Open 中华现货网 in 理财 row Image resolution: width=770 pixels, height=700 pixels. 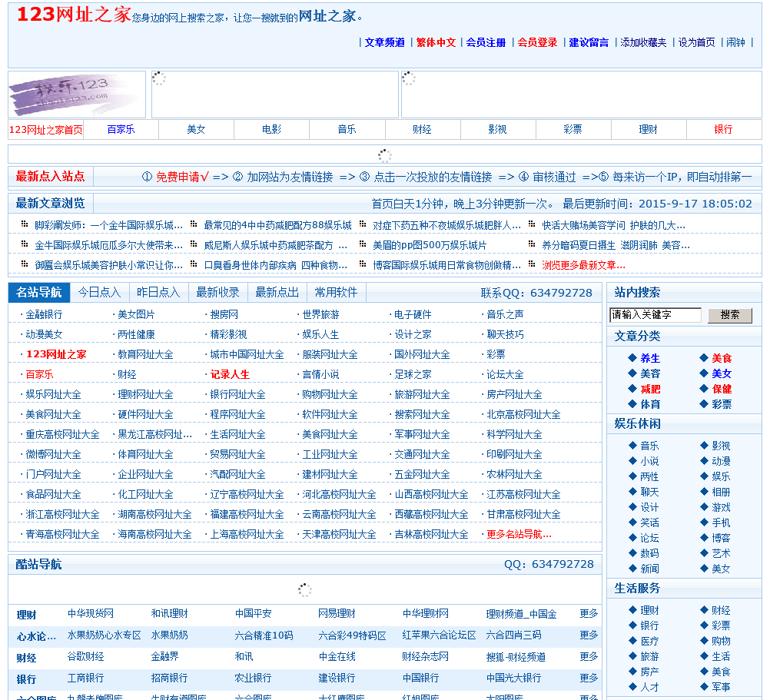tap(91, 614)
